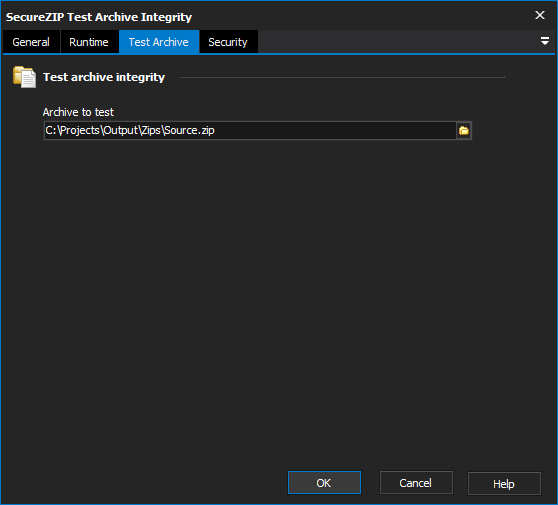558x505 pixels.
Task: Click the Archive to test label
Action: [x=78, y=112]
